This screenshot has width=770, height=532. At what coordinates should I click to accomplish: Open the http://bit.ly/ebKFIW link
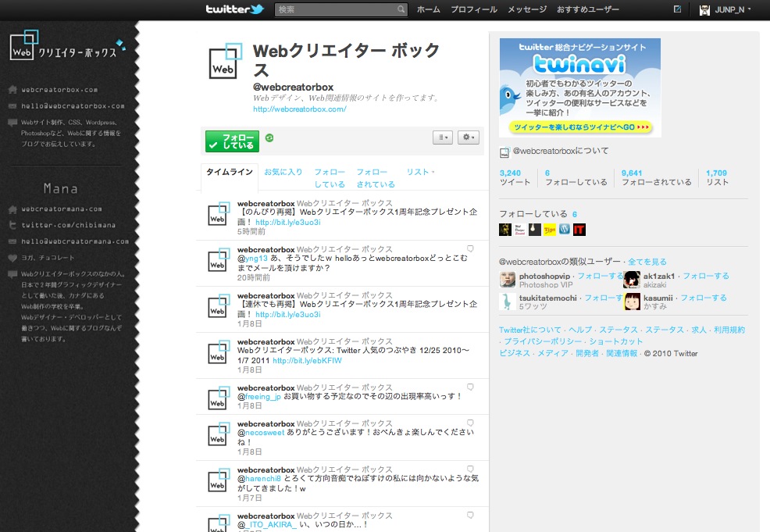307,361
